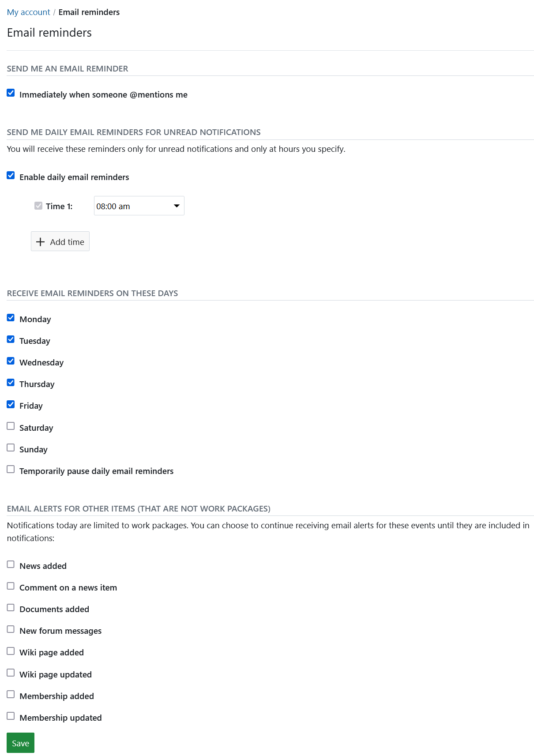The image size is (534, 756).
Task: Select the 08:00 am time combo box
Action: (132, 206)
